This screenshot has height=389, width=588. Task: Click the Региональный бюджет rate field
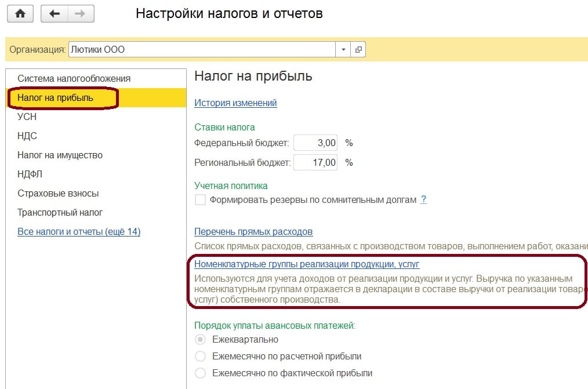[x=316, y=162]
